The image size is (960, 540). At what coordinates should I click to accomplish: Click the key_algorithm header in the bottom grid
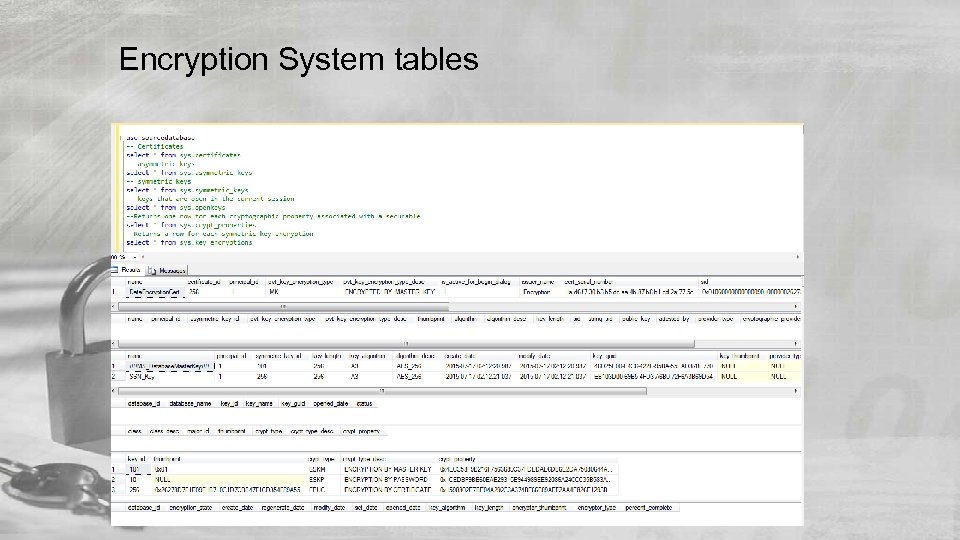point(447,508)
